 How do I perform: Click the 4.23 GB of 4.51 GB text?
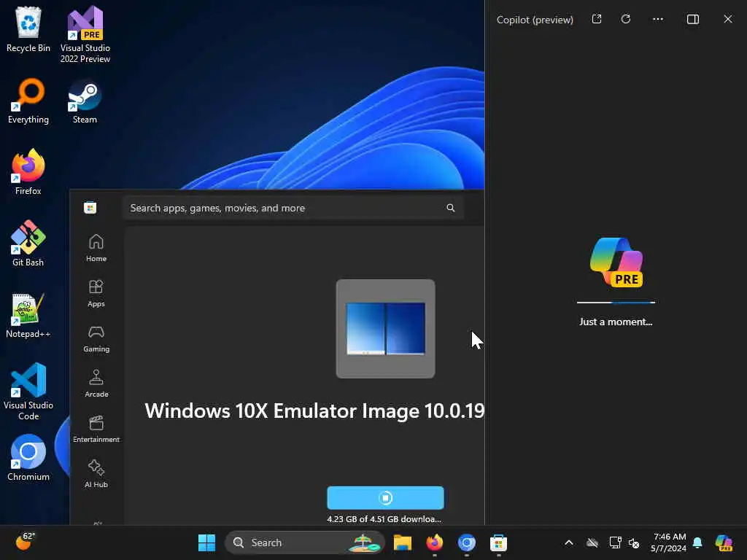tap(384, 519)
